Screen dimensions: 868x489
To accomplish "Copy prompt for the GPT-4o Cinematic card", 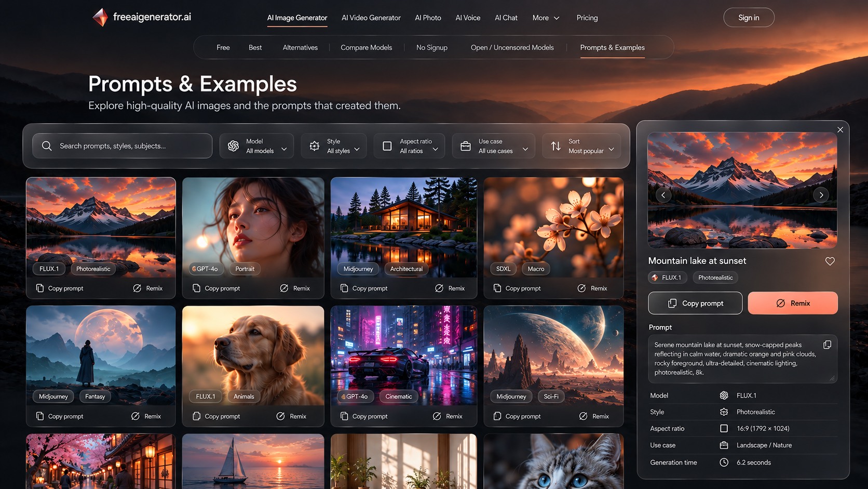I will tap(364, 416).
